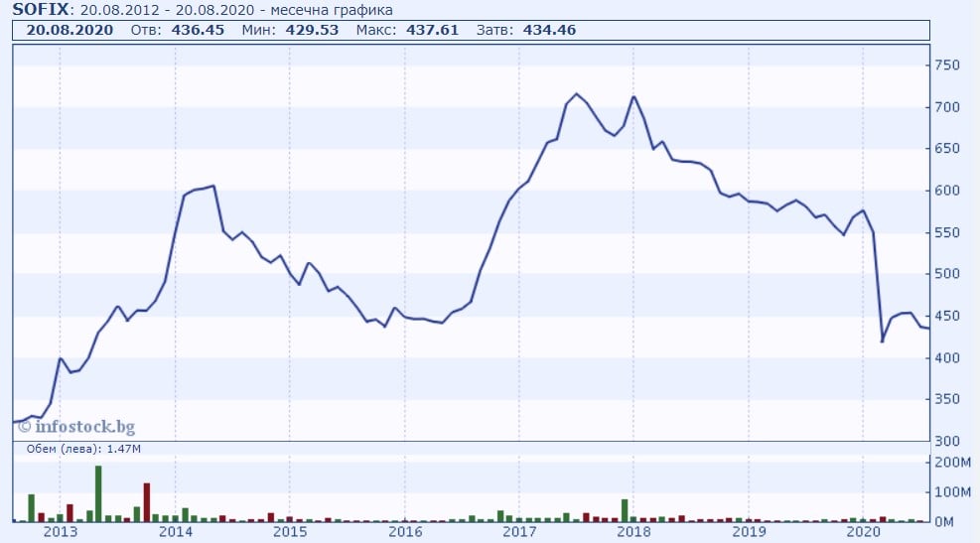
Task: Click the 2018 year label on axis
Action: pyautogui.click(x=633, y=532)
